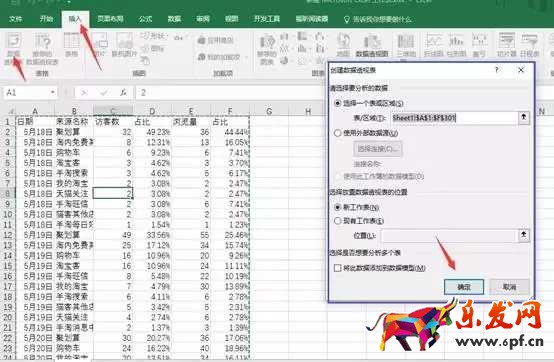Viewport: 554px width, 362px height.
Task: Open the PivotChart tool in ribbon
Action: [x=372, y=44]
